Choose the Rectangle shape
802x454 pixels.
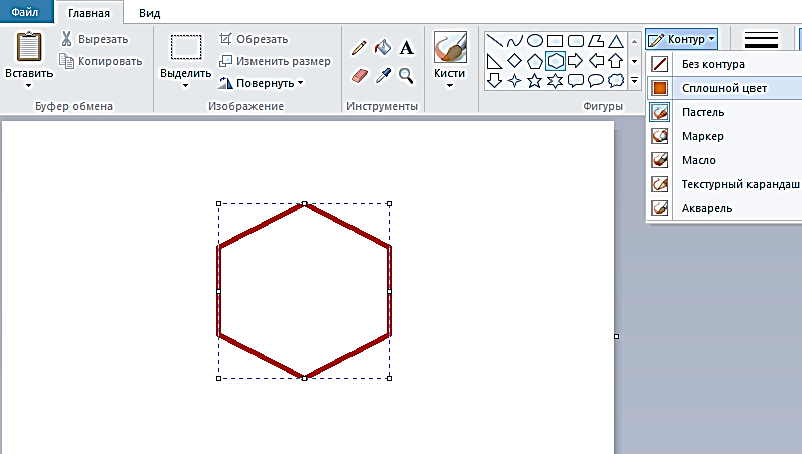click(555, 41)
